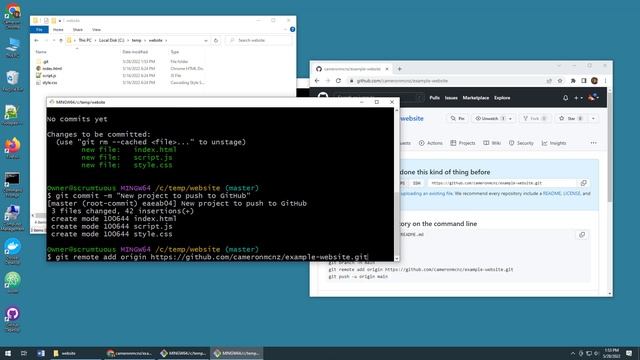
Task: Pin the repository with the Pin button
Action: click(x=458, y=118)
